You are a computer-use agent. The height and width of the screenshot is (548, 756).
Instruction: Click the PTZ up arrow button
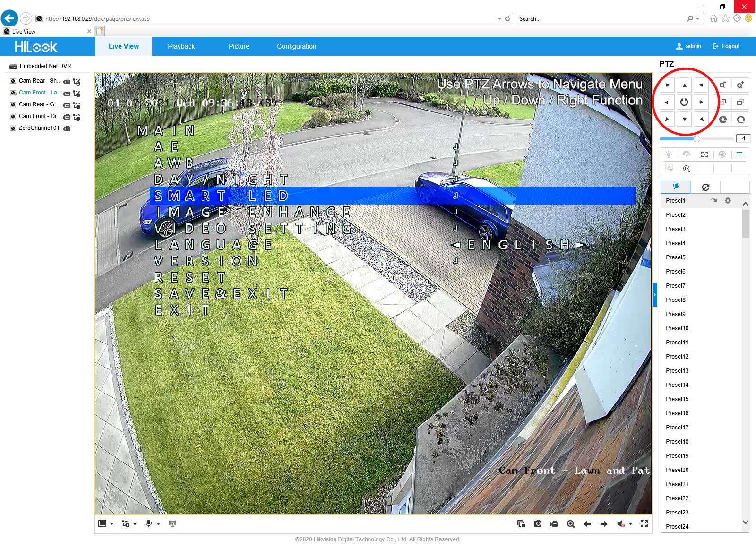coord(684,86)
